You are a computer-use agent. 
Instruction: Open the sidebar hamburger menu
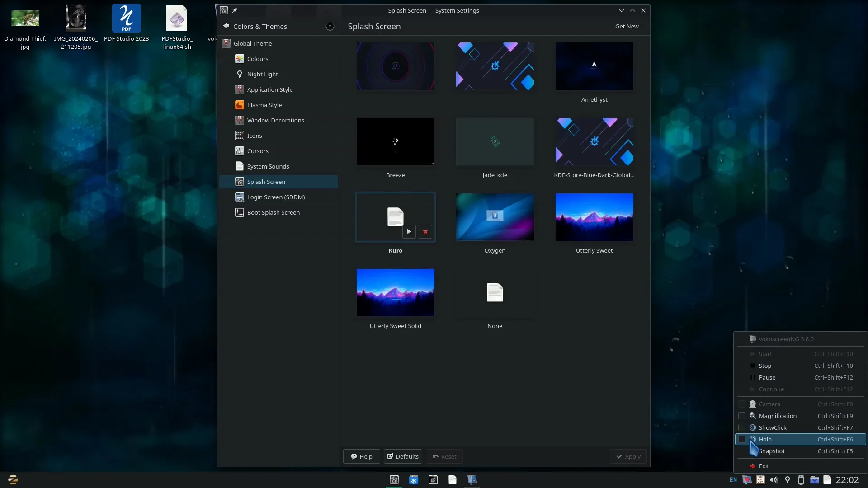[x=330, y=26]
